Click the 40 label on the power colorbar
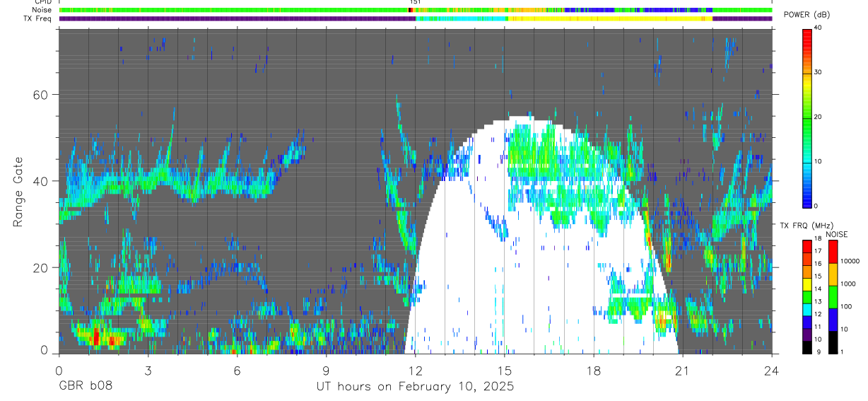The image size is (868, 401). pyautogui.click(x=819, y=28)
